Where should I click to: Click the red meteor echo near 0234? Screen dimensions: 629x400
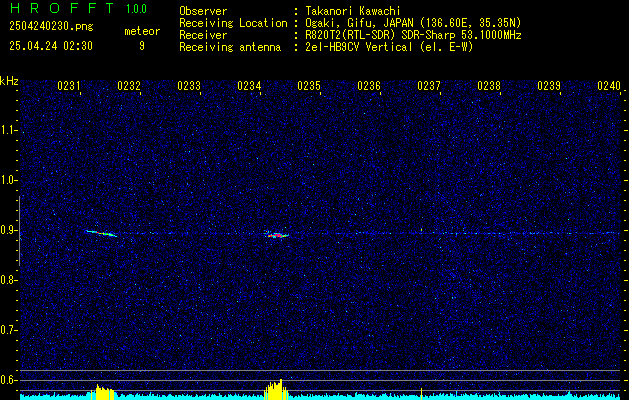276,235
